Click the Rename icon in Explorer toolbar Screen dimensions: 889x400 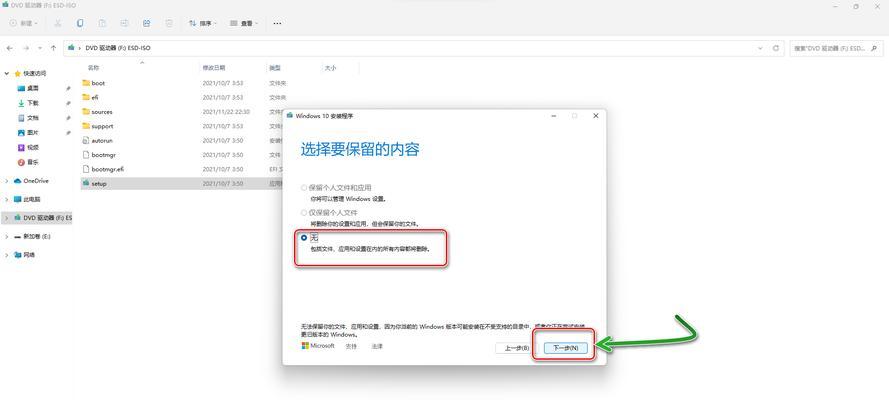point(124,23)
